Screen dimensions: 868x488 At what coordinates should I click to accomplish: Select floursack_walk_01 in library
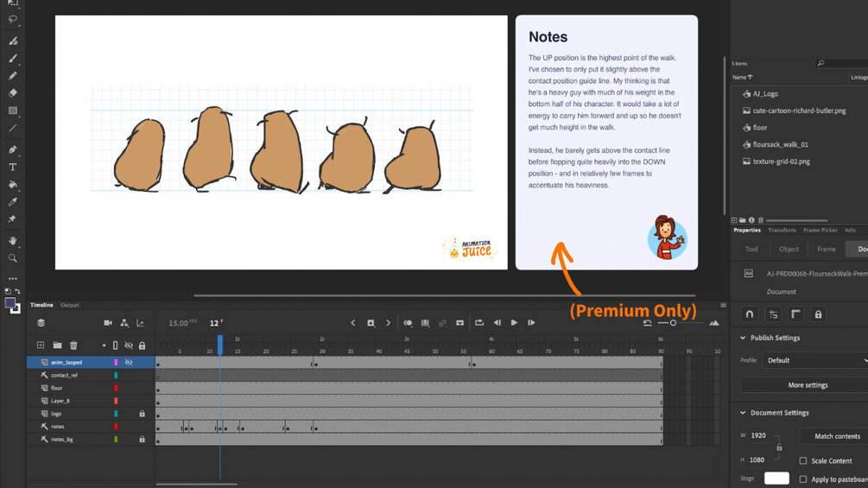(780, 144)
